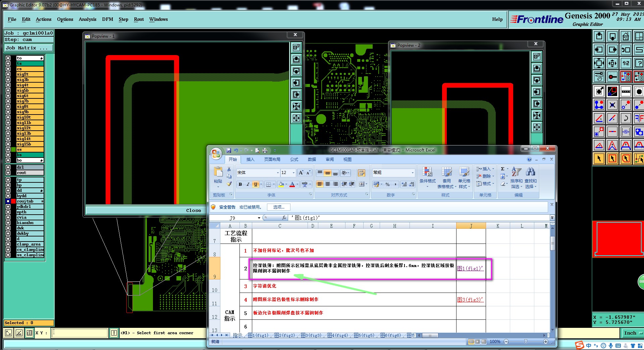Click the Italic button in Excel ribbon
Screen dimensions: 644x350
[248, 184]
